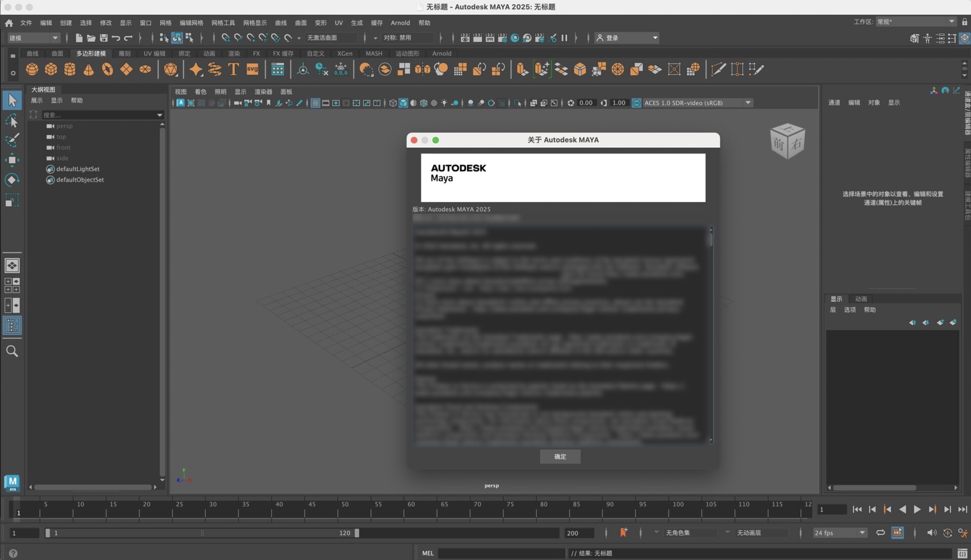This screenshot has height=560, width=971.
Task: Select the Lasso select tool
Action: [12, 121]
